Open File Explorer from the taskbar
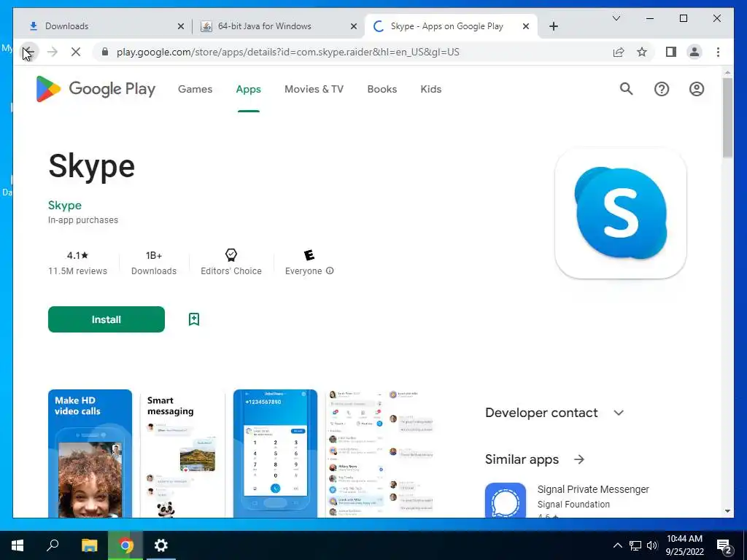747x560 pixels. (89, 545)
